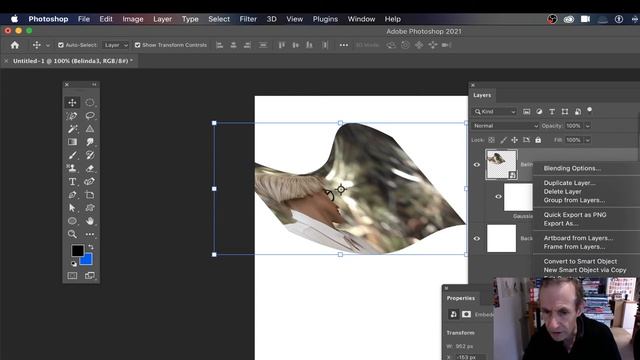Open the Move tool preset chevron
The image size is (640, 360).
[x=48, y=45]
